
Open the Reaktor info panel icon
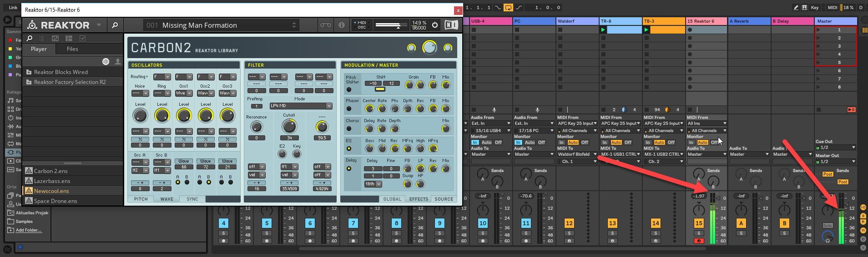pos(341,25)
